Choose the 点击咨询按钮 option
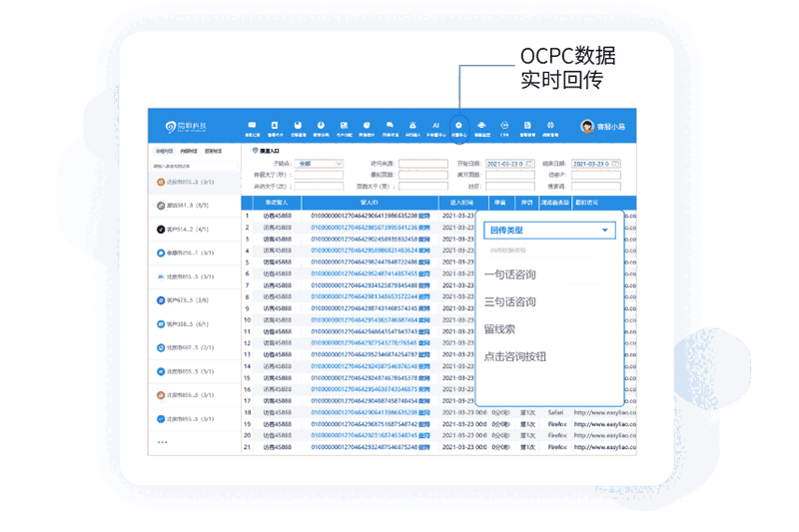 (514, 356)
